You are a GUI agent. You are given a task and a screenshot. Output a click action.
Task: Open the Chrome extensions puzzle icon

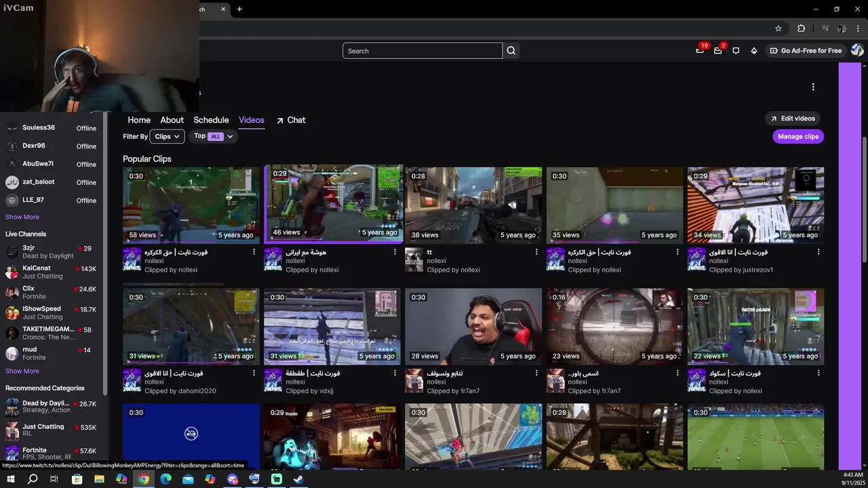click(x=802, y=28)
